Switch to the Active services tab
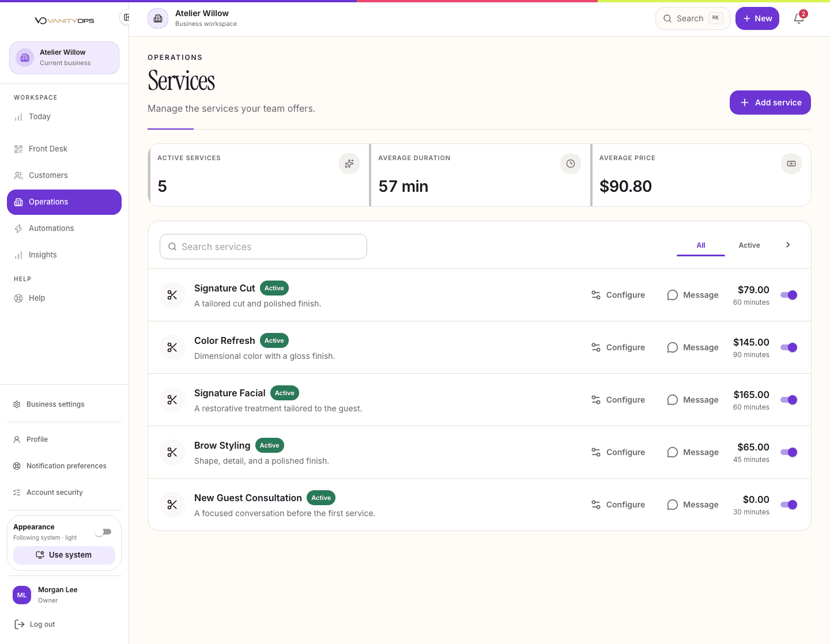 [x=749, y=245]
